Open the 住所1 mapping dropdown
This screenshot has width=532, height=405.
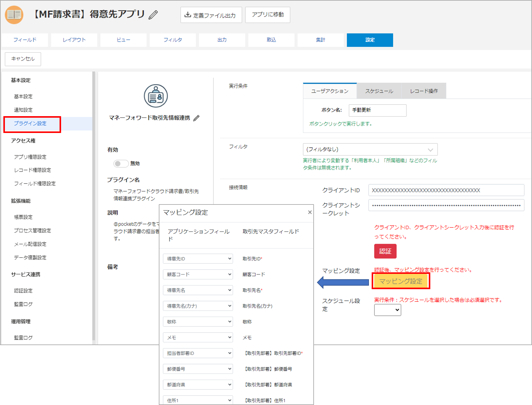pyautogui.click(x=198, y=400)
